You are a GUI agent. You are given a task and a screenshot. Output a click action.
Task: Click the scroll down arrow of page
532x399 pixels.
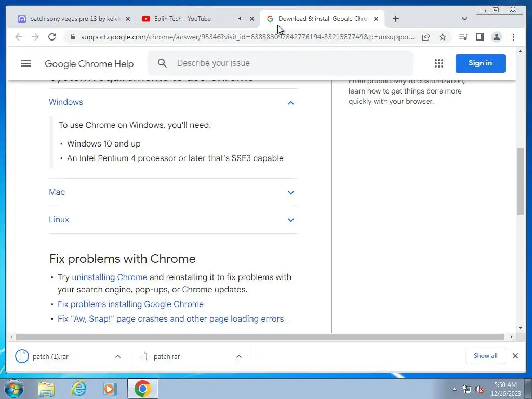tap(520, 328)
